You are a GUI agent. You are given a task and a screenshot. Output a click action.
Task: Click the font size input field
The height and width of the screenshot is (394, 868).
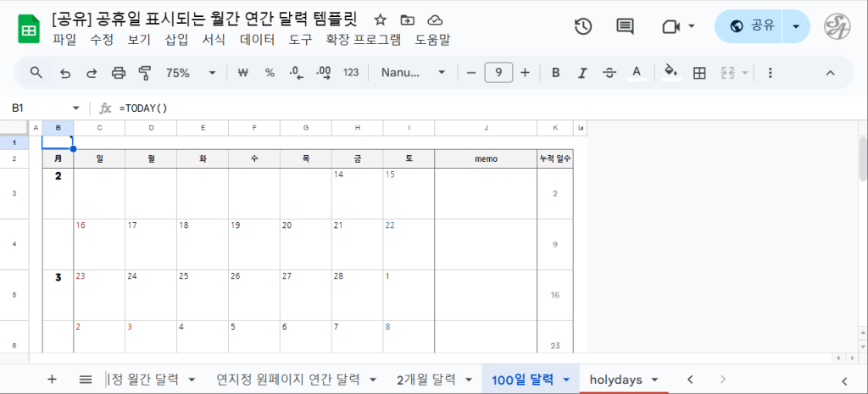pos(498,73)
